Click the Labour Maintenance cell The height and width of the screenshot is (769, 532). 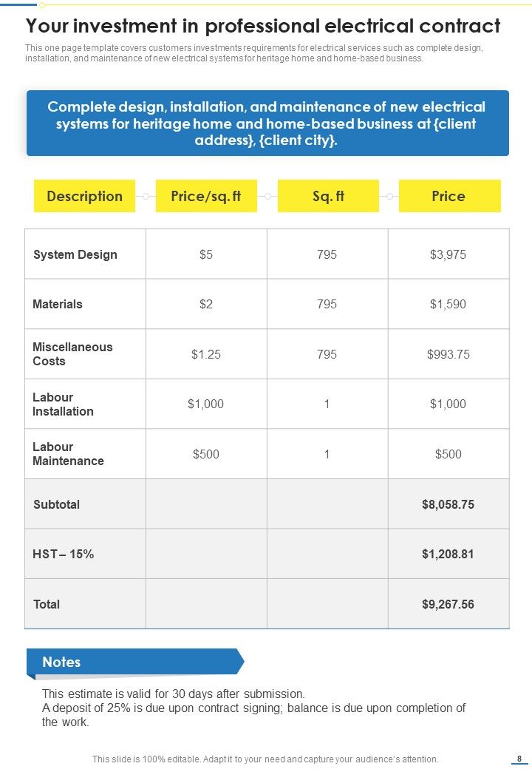point(85,454)
